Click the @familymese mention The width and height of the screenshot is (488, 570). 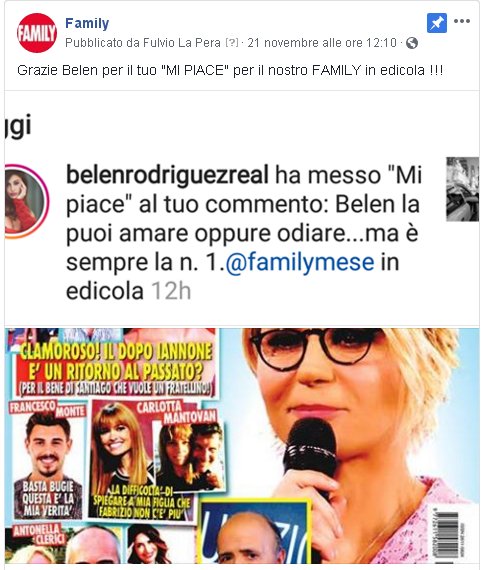pyautogui.click(x=300, y=262)
